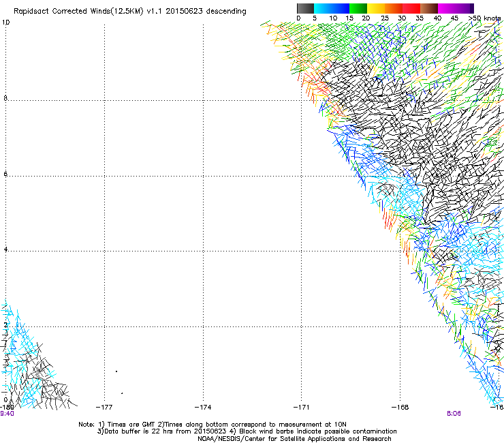Screen dimensions: 504x443
Task: Click the '>50 knots' legend label
Action: [x=484, y=18]
